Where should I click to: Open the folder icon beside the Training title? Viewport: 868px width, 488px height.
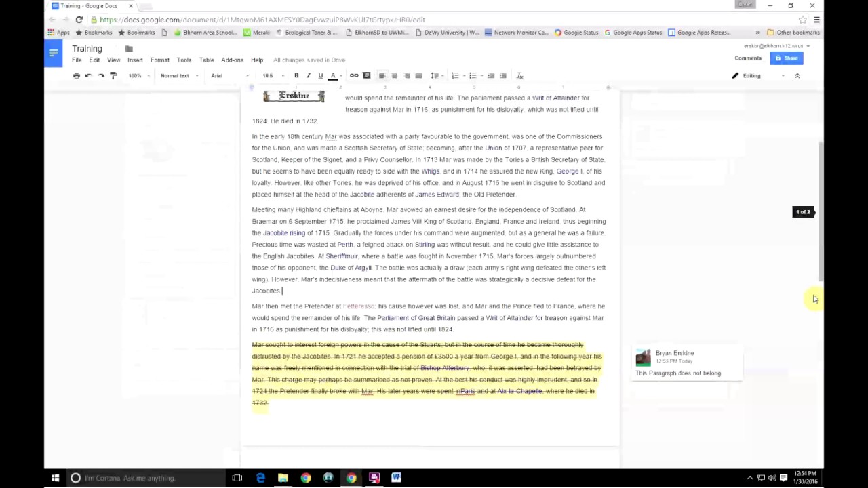129,49
